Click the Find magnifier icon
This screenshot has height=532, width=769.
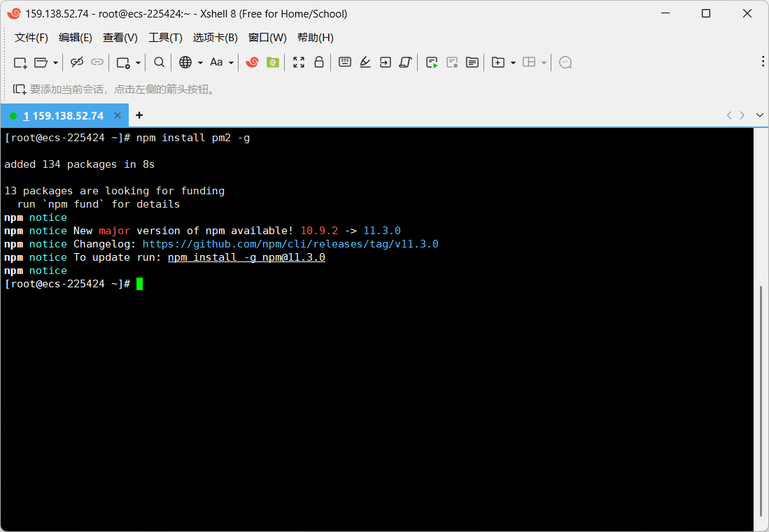tap(159, 62)
